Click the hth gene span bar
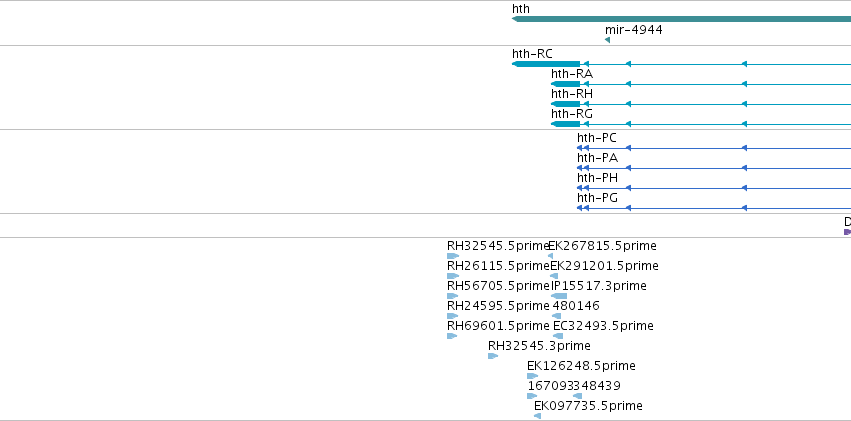851x421 pixels. click(681, 19)
